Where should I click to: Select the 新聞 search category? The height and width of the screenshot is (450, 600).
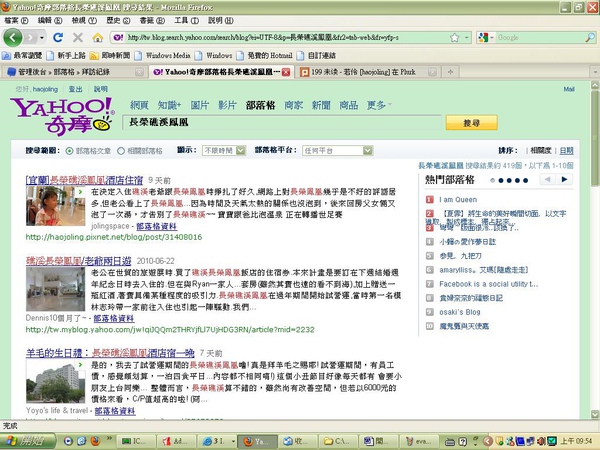point(321,105)
